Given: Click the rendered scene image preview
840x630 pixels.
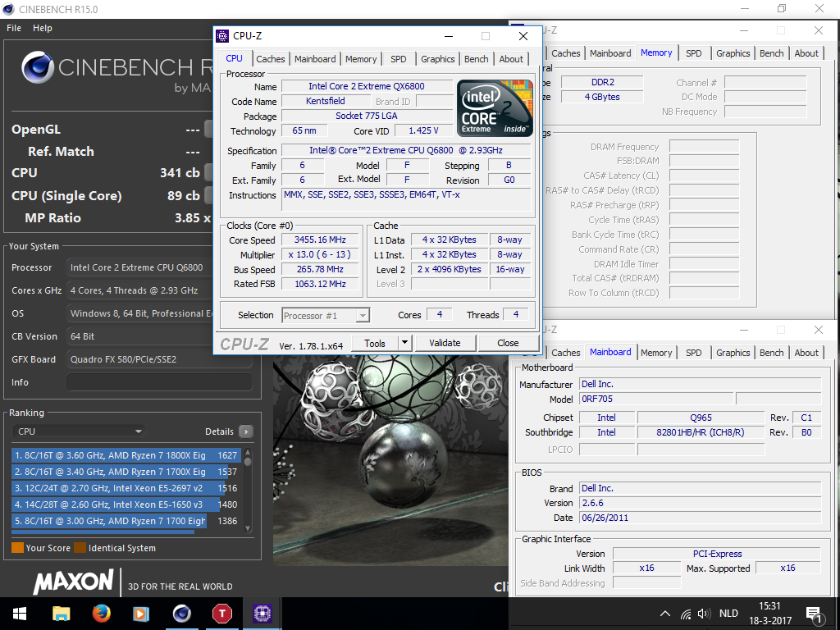Looking at the screenshot, I should (390, 461).
